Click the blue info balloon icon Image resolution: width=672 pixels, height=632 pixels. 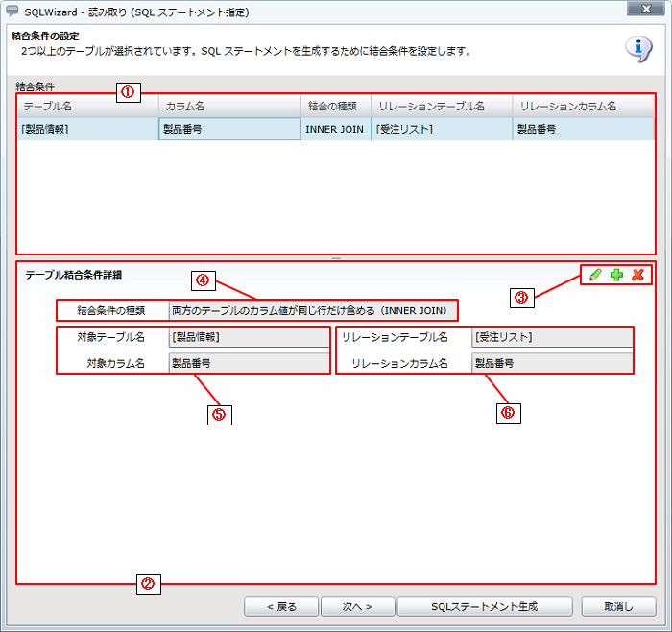(638, 48)
